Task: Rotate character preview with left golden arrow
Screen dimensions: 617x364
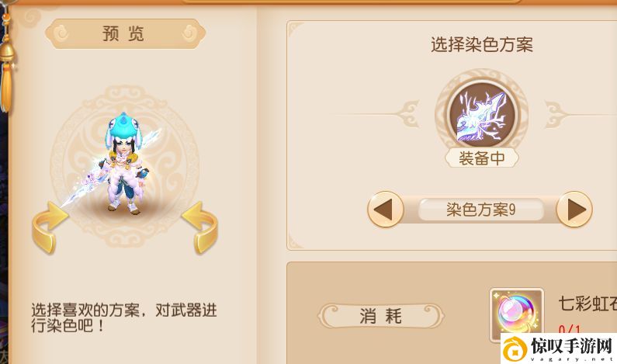Action: 49,227
